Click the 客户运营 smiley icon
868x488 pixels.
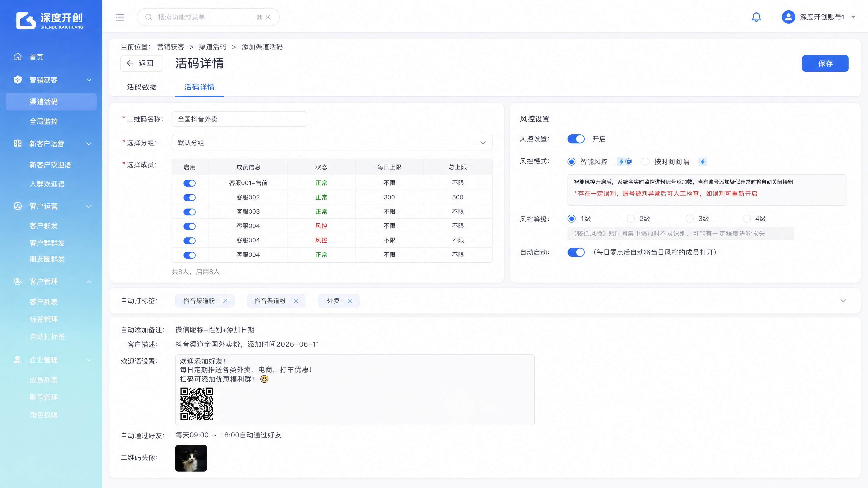[x=18, y=206]
